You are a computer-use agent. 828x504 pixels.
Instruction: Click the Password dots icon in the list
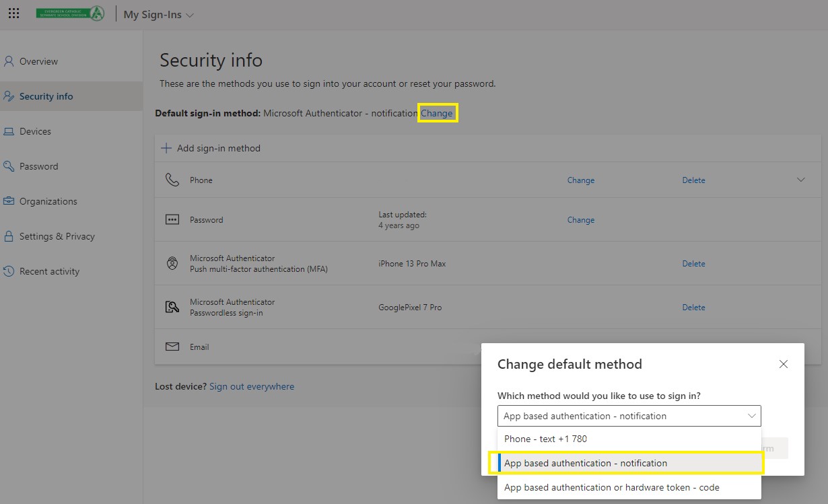coord(172,219)
